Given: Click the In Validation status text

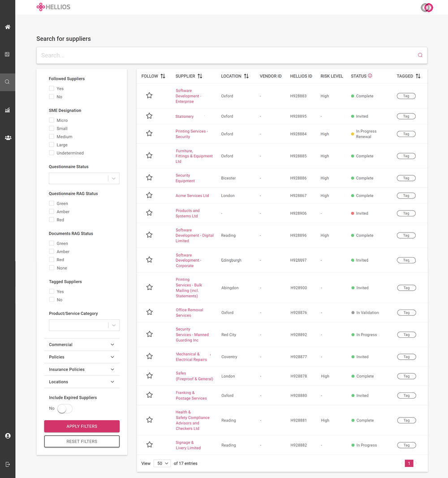Looking at the screenshot, I should coord(367,312).
